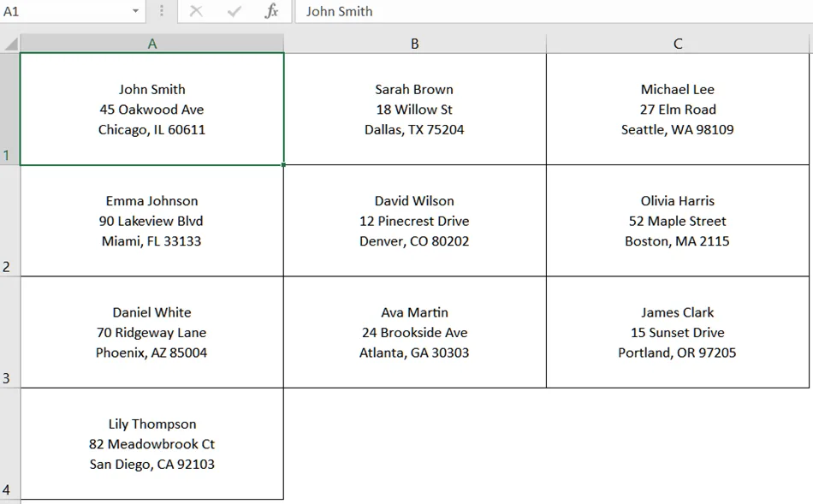Select the James Clark address cell
Screen dimensions: 813x504
[678, 332]
